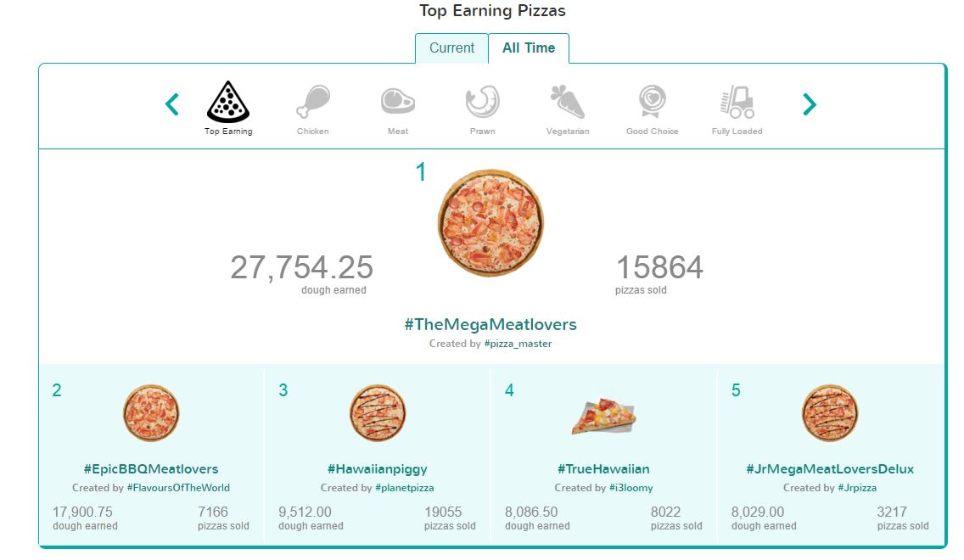The height and width of the screenshot is (560, 964).
Task: Select the Fully Loaded forklift icon
Action: coord(737,102)
